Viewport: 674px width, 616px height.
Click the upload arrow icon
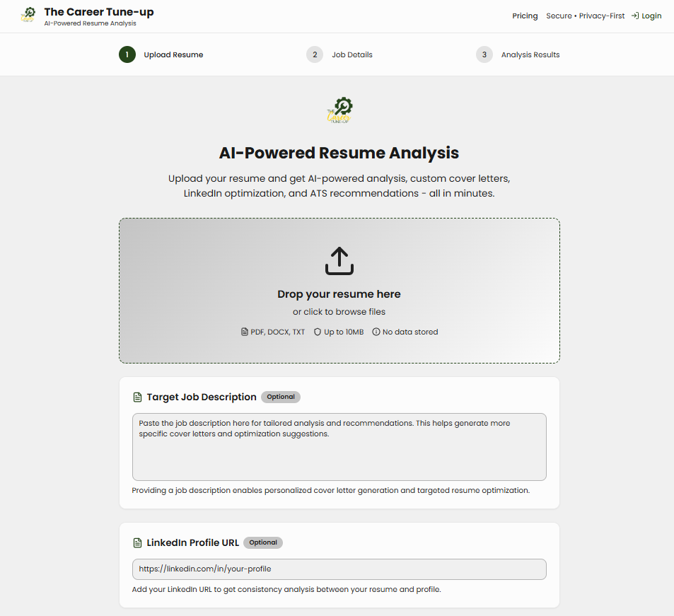tap(339, 261)
